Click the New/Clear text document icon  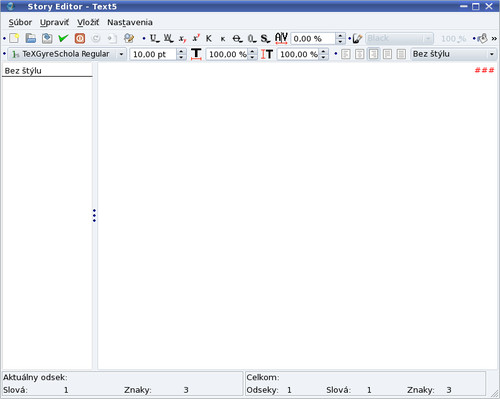coord(14,38)
